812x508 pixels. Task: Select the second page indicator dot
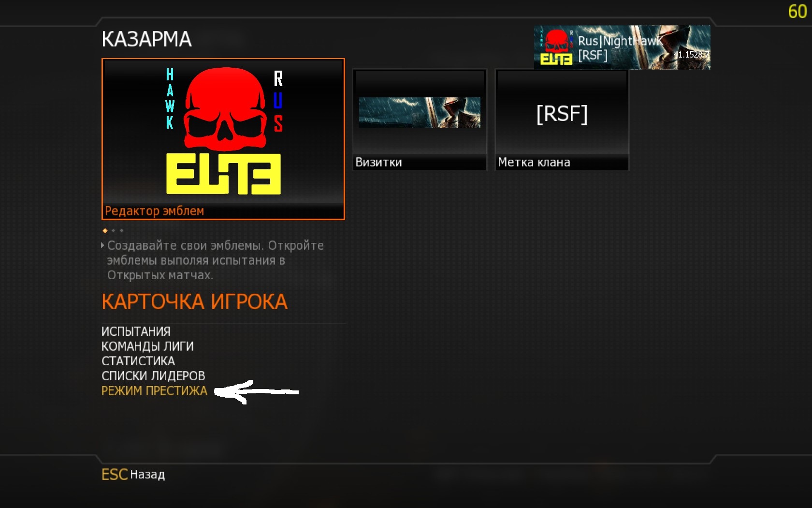[114, 231]
